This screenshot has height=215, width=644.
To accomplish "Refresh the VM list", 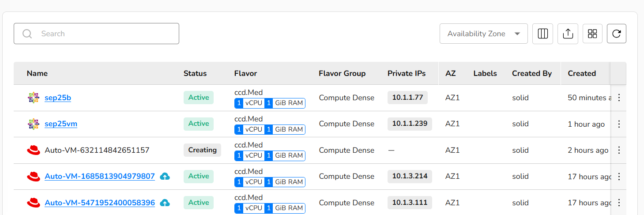I will [616, 34].
